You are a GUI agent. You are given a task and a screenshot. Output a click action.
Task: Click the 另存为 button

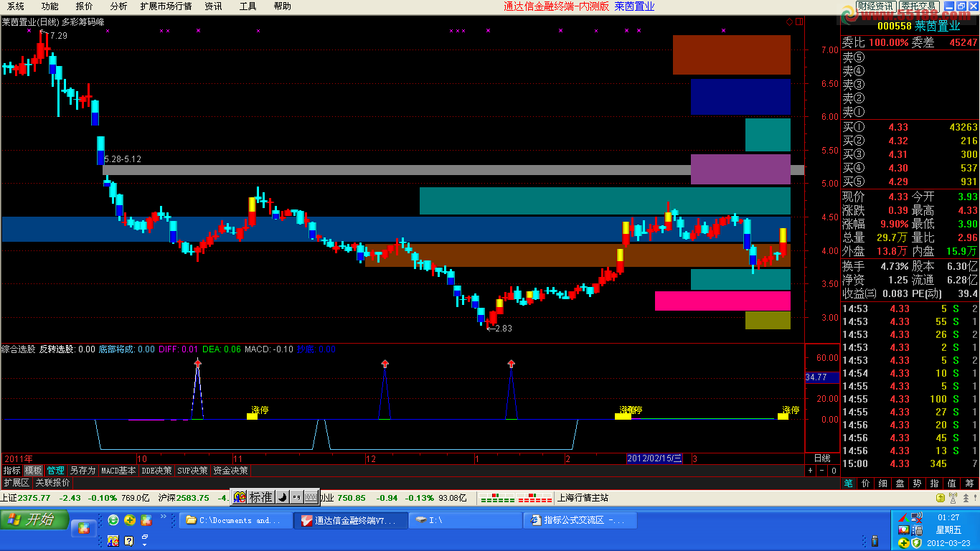(x=83, y=471)
